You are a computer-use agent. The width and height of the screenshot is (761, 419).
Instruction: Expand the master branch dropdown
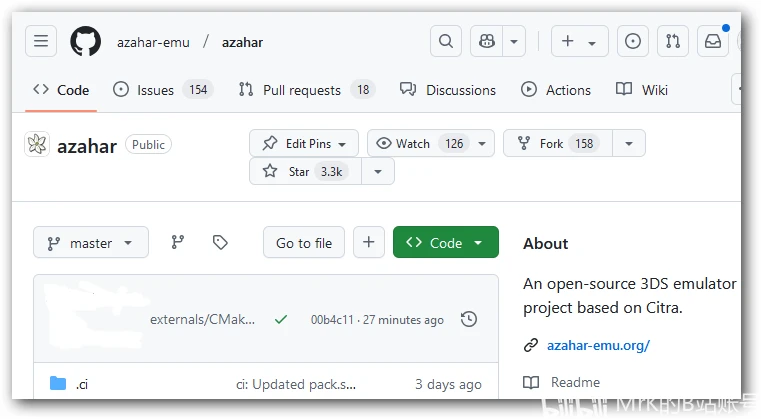(91, 243)
